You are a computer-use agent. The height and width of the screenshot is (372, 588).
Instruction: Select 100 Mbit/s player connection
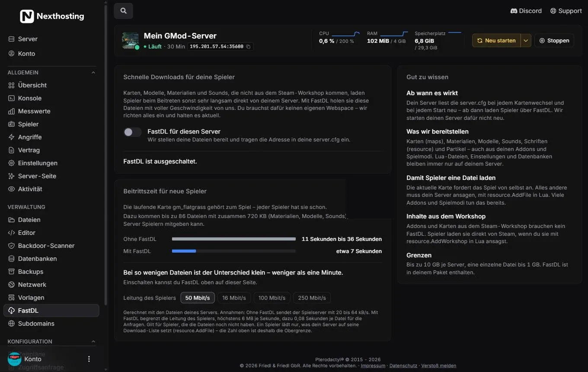click(x=272, y=298)
